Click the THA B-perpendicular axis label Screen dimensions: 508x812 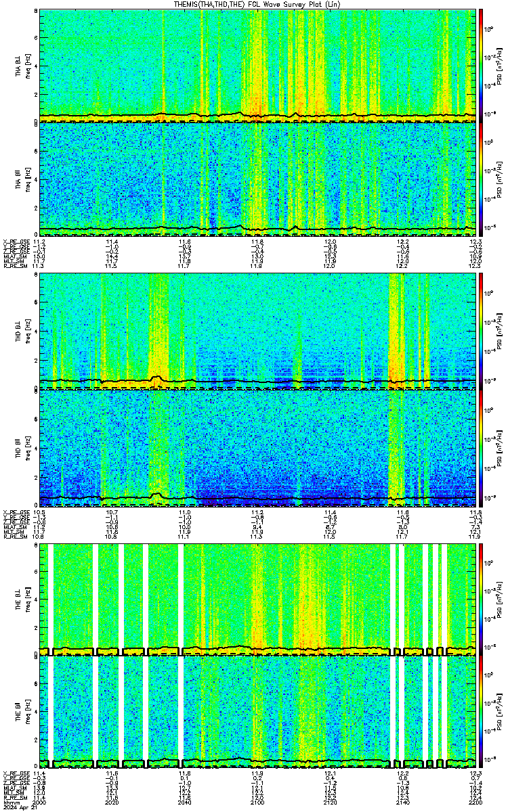(x=19, y=66)
